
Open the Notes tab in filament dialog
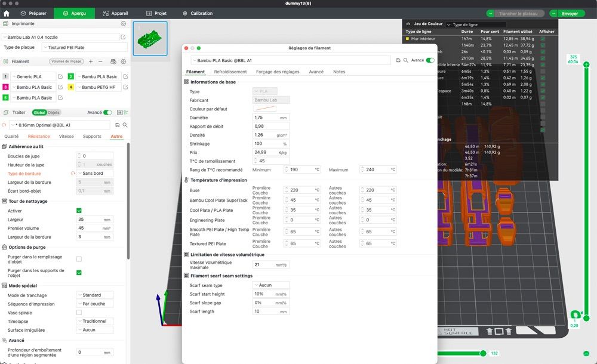[339, 72]
